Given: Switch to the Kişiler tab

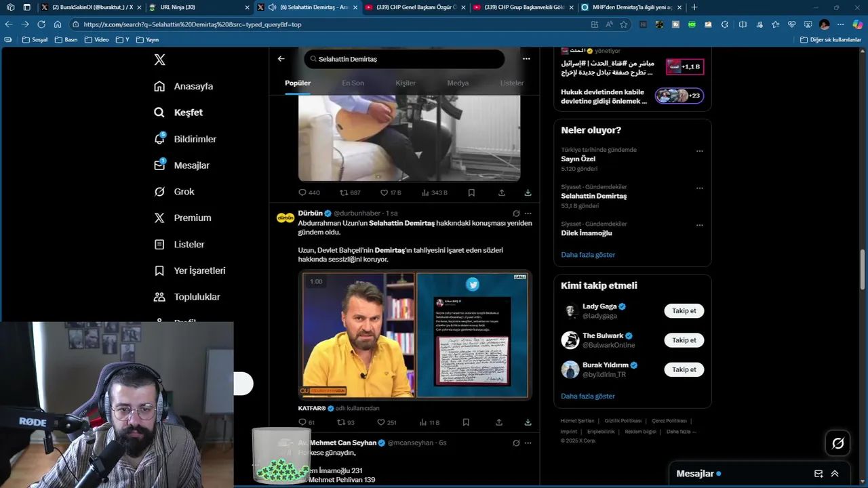Looking at the screenshot, I should [406, 83].
